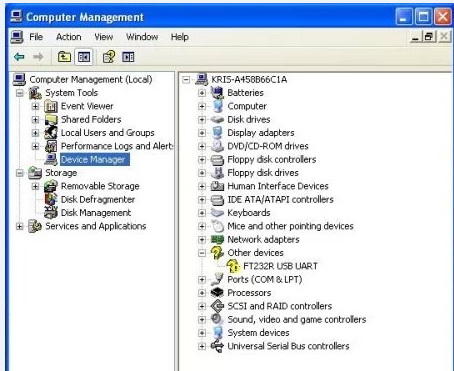The image size is (454, 371).
Task: Expand the Local Users and Groups node
Action: pos(35,133)
